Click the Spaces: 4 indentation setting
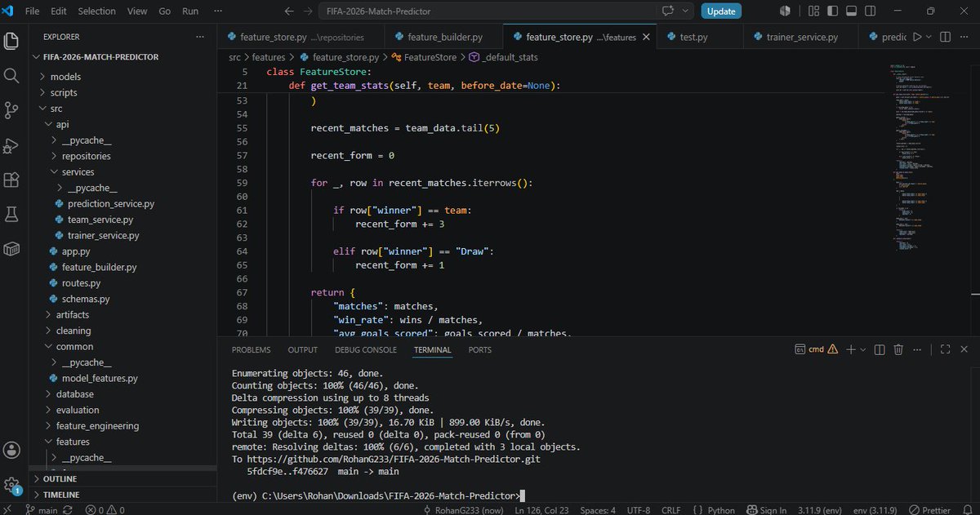This screenshot has height=515, width=980. (x=598, y=509)
